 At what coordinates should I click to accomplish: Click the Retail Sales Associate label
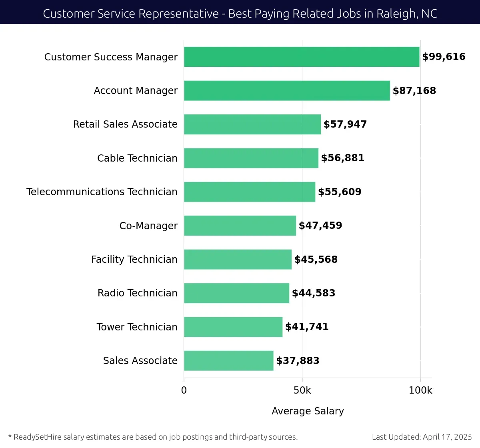point(125,124)
